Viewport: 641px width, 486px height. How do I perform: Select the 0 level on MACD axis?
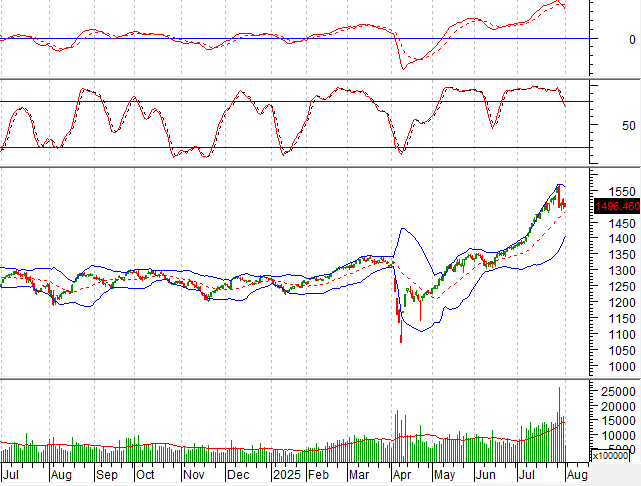click(x=632, y=40)
